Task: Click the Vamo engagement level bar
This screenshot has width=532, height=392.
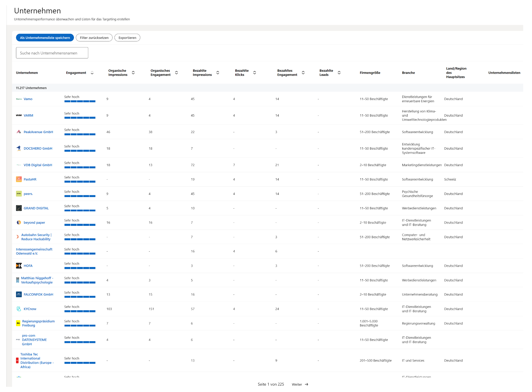Action: coord(80,101)
